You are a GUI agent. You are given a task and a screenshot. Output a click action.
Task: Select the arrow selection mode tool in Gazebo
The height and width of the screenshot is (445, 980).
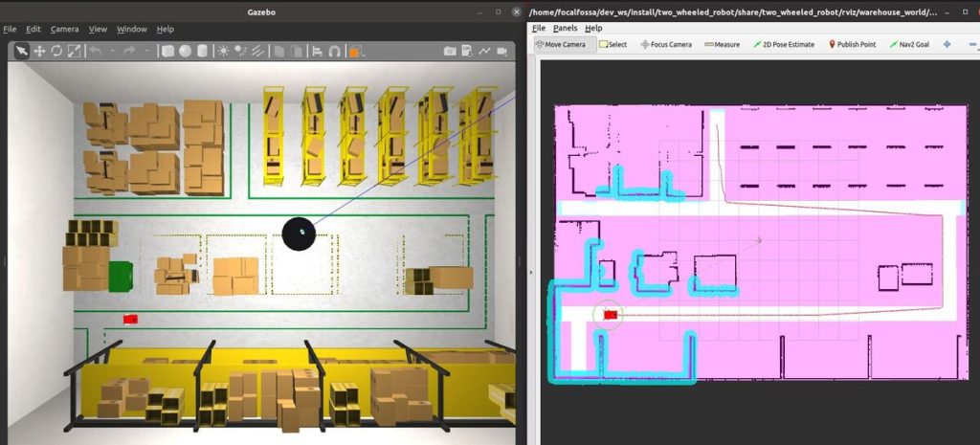tap(21, 51)
